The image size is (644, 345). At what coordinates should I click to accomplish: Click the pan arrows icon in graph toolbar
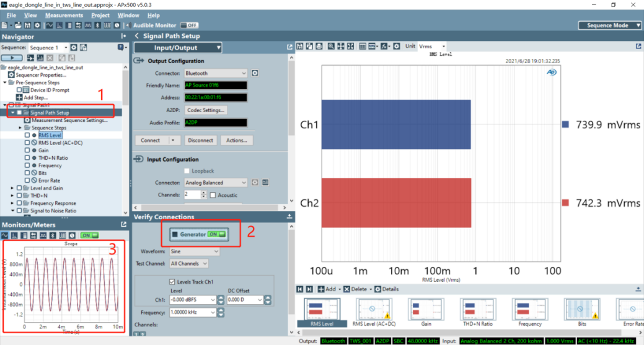(x=341, y=46)
